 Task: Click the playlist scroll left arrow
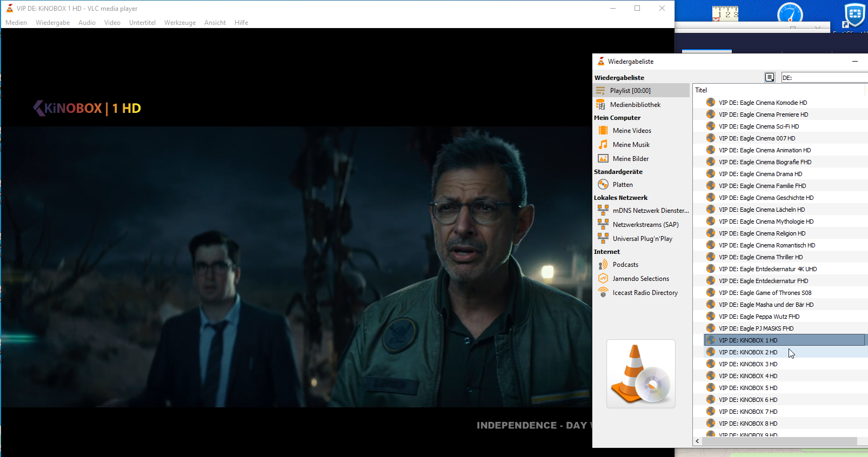tap(698, 441)
